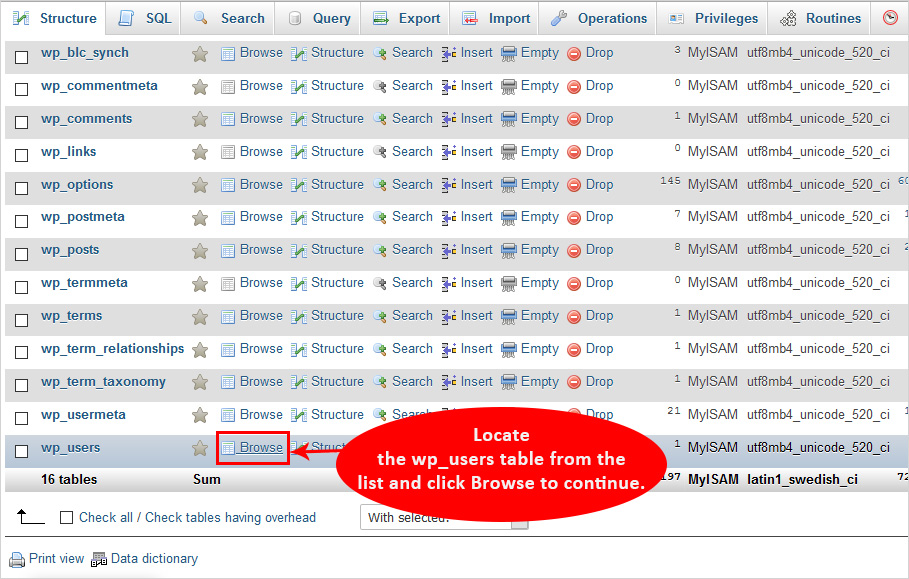The width and height of the screenshot is (909, 579).
Task: Click the Data dictionary icon
Action: [98, 559]
